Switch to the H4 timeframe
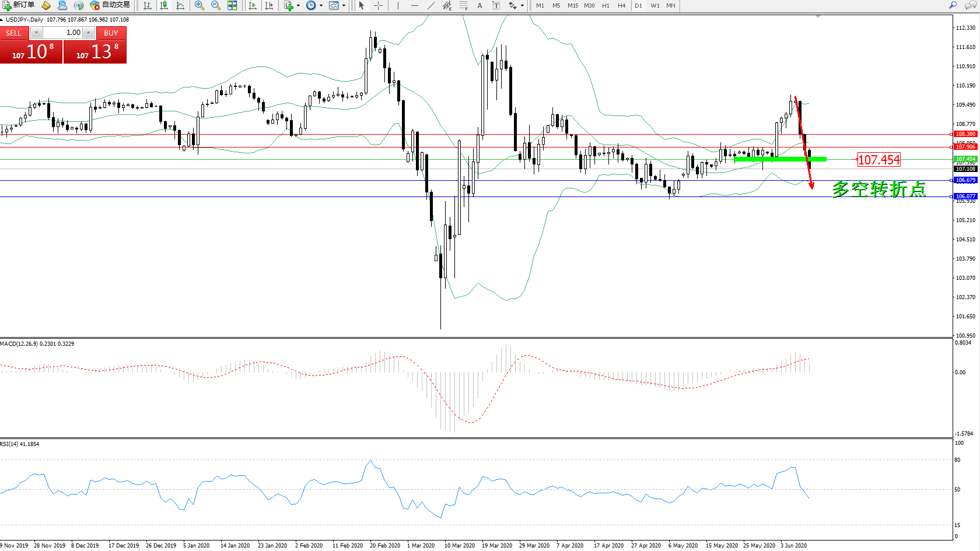 coord(622,5)
